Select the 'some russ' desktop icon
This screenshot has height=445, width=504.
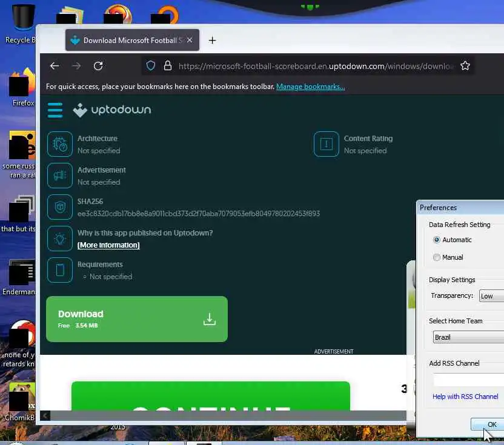19,155
